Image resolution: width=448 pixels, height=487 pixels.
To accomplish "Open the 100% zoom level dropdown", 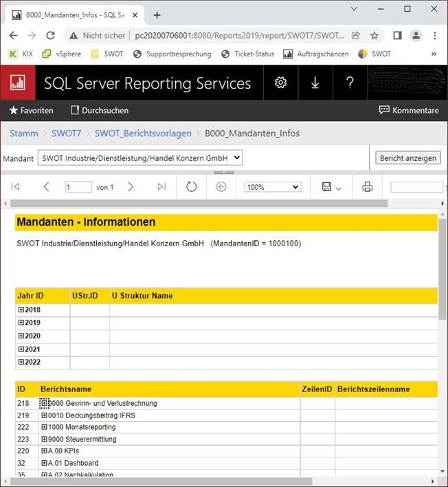I will click(x=273, y=186).
